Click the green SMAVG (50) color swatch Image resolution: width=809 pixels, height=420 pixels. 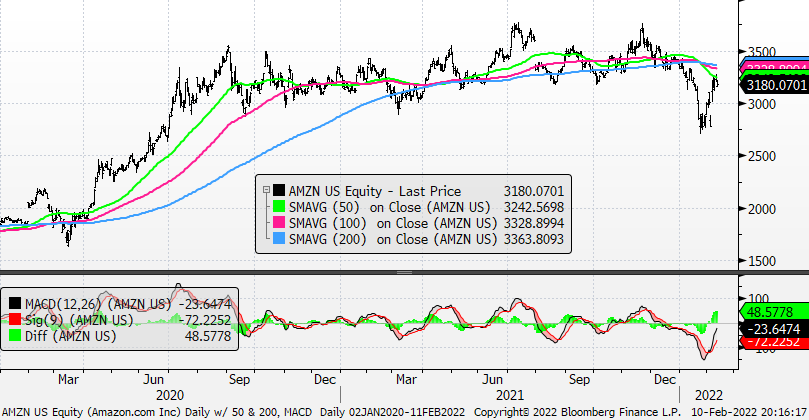(x=279, y=207)
